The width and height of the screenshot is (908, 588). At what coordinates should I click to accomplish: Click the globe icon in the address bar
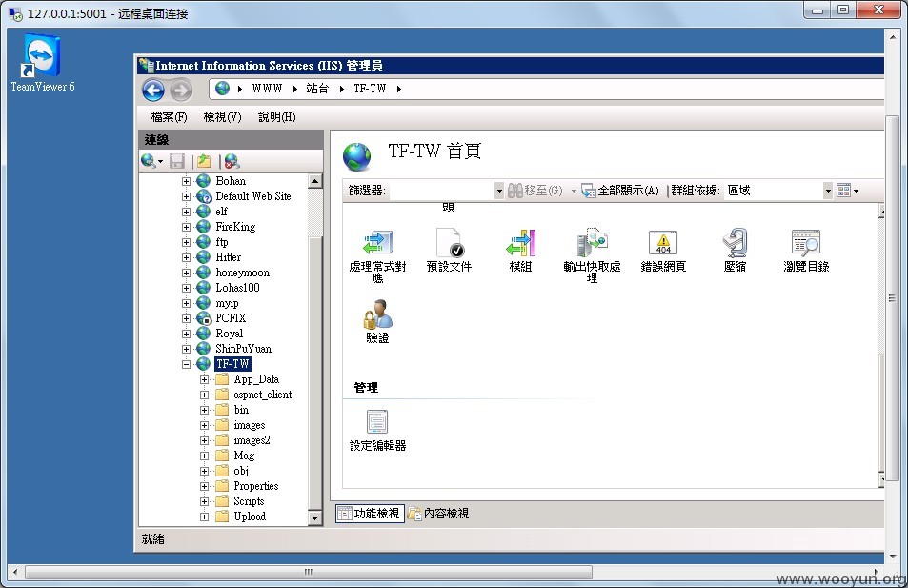pyautogui.click(x=222, y=89)
